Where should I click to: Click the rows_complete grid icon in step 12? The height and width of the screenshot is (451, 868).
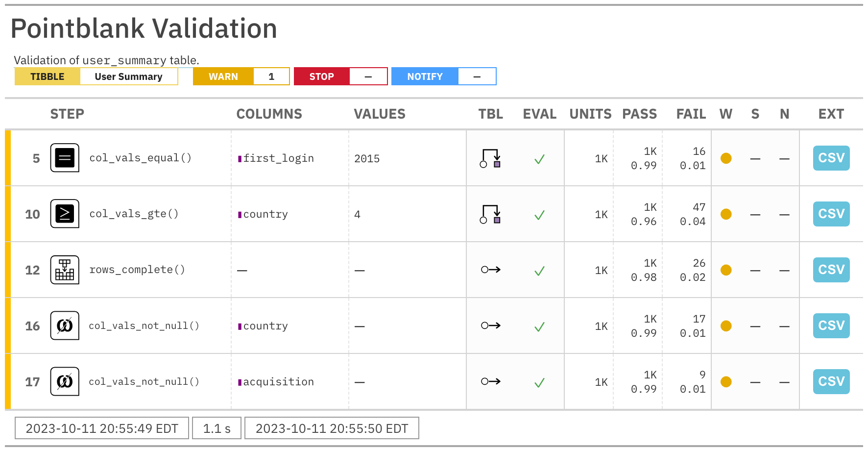[65, 270]
